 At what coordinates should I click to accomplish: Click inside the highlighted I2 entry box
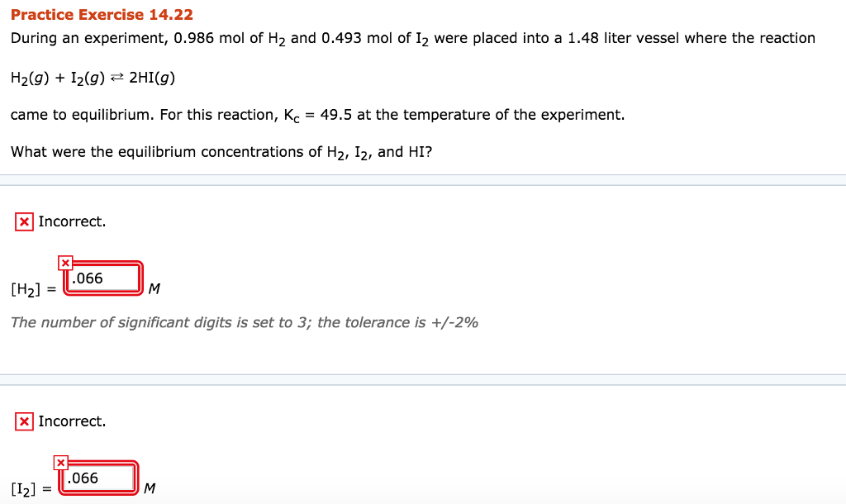[101, 478]
